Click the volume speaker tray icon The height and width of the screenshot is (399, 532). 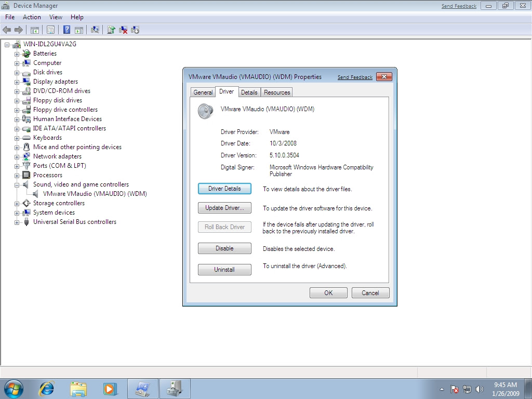(x=480, y=389)
